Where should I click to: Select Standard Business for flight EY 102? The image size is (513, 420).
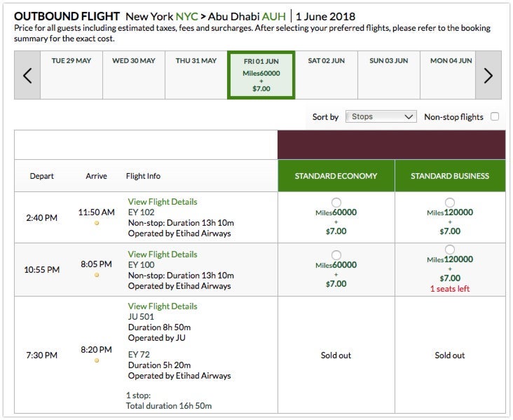pos(450,203)
